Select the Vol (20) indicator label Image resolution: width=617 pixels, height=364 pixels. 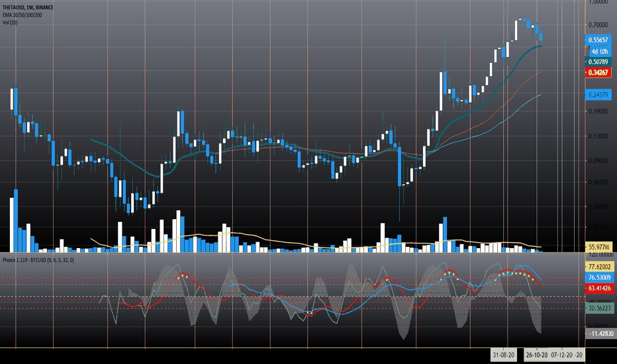tap(10, 23)
